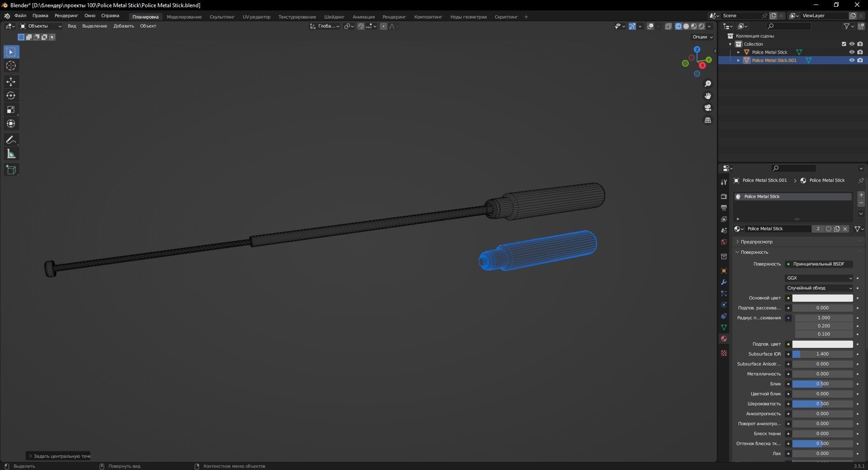
Task: Disable rendering of Police Metal Stick.001
Action: pos(860,60)
